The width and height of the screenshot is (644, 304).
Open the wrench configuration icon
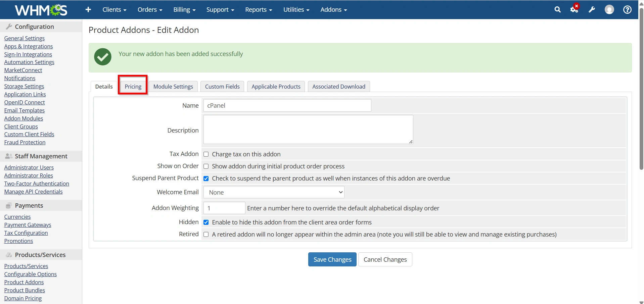coord(592,10)
